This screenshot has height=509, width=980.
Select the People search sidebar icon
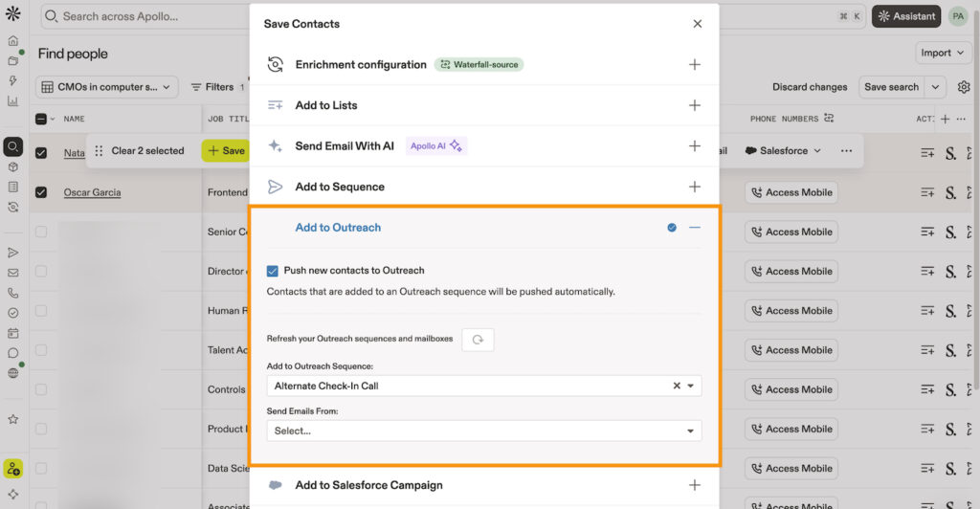[x=12, y=146]
